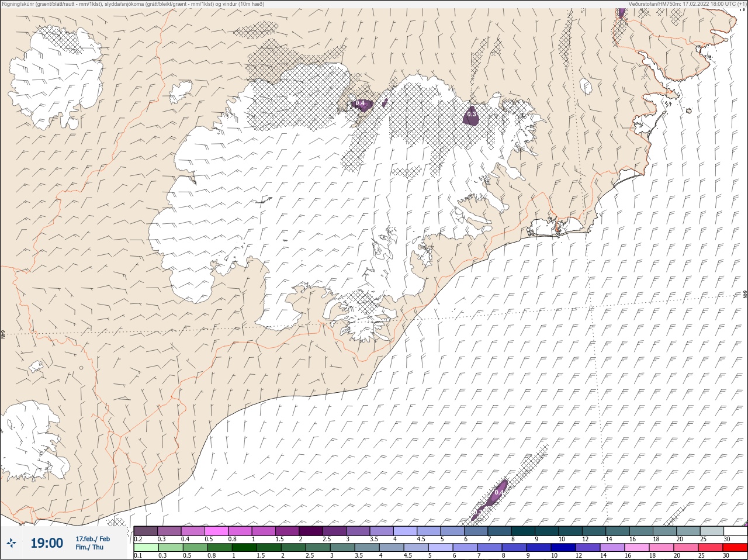Viewport: 748px width, 560px height.
Task: Click the 0.4 label on offshore southern purple streak
Action: [x=498, y=493]
